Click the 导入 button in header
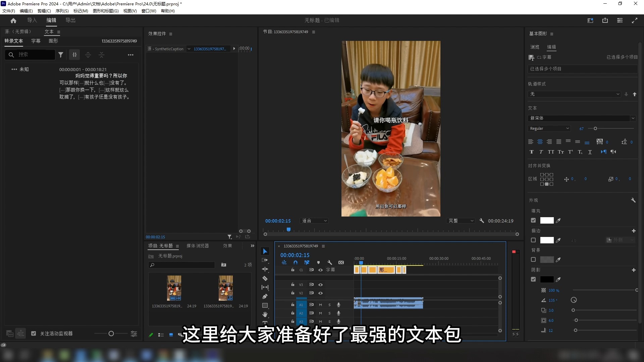The height and width of the screenshot is (362, 644). [x=32, y=20]
